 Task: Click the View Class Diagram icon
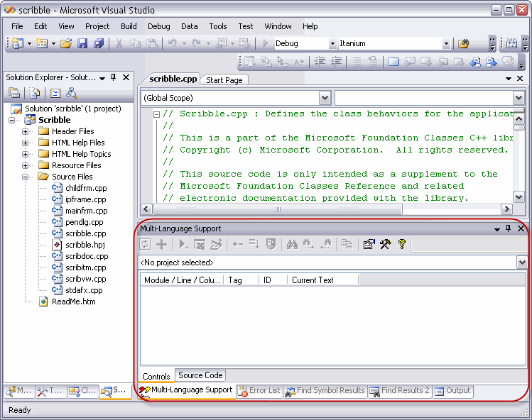(71, 93)
